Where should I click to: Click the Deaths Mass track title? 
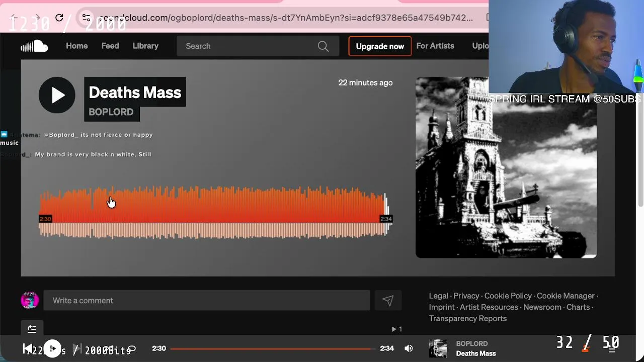[x=135, y=93]
